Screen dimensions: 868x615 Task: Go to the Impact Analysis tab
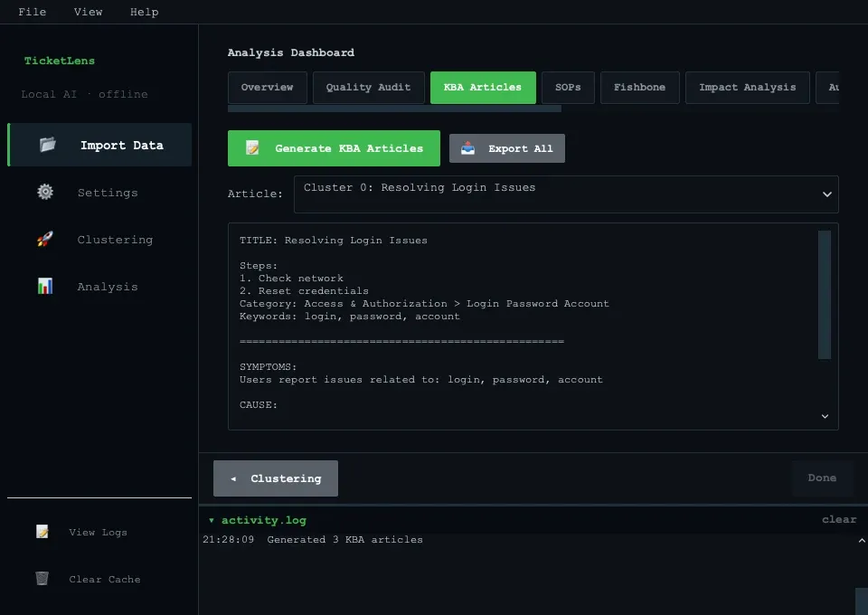tap(748, 88)
